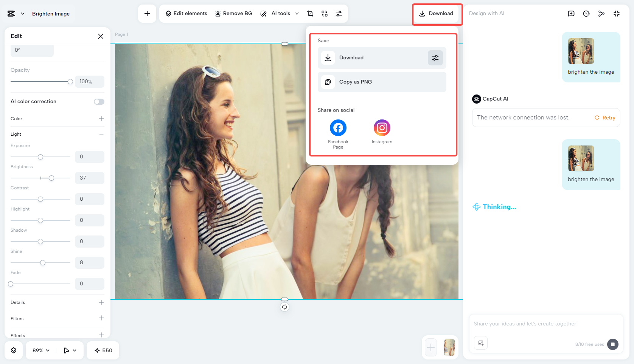Screen dimensions: 634x364
Task: Open first brighten the image thumbnail
Action: tap(581, 51)
